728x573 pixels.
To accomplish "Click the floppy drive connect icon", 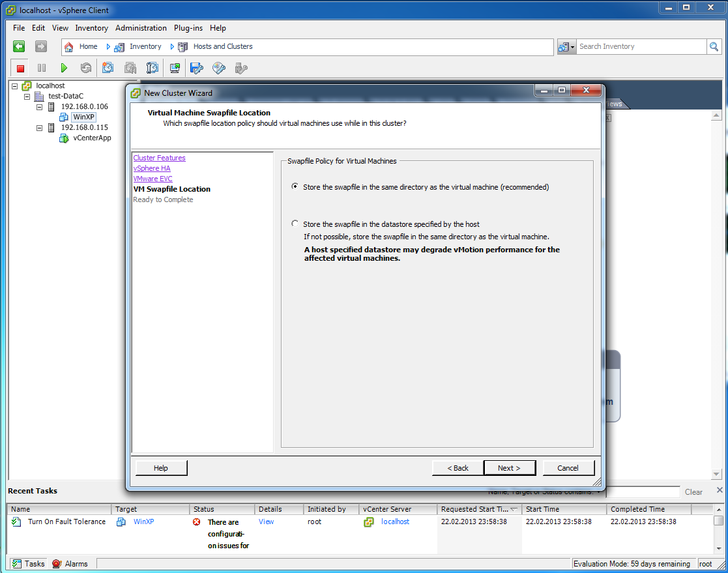I will click(197, 68).
